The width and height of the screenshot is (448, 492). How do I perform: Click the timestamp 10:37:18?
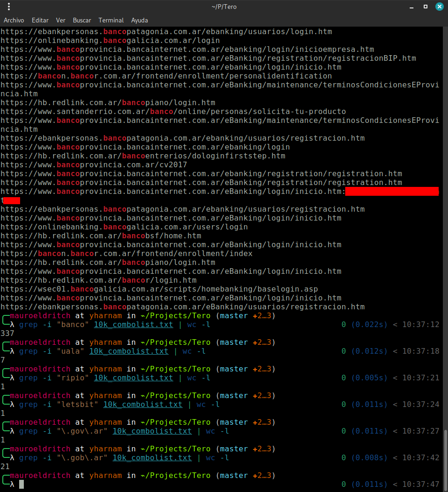click(421, 351)
